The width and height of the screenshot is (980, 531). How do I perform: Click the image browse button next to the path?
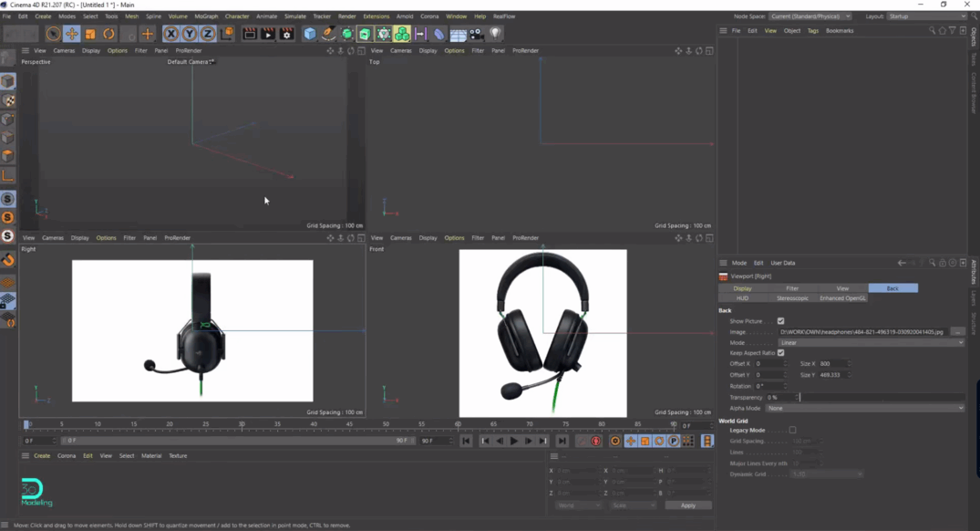[959, 331]
